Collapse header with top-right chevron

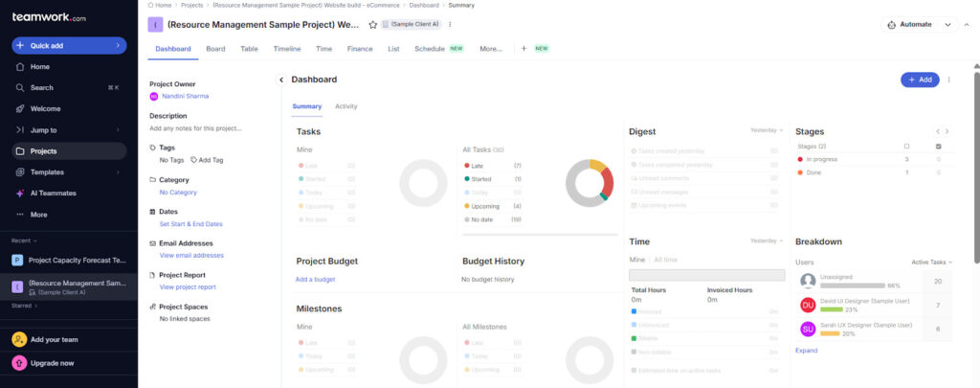967,24
